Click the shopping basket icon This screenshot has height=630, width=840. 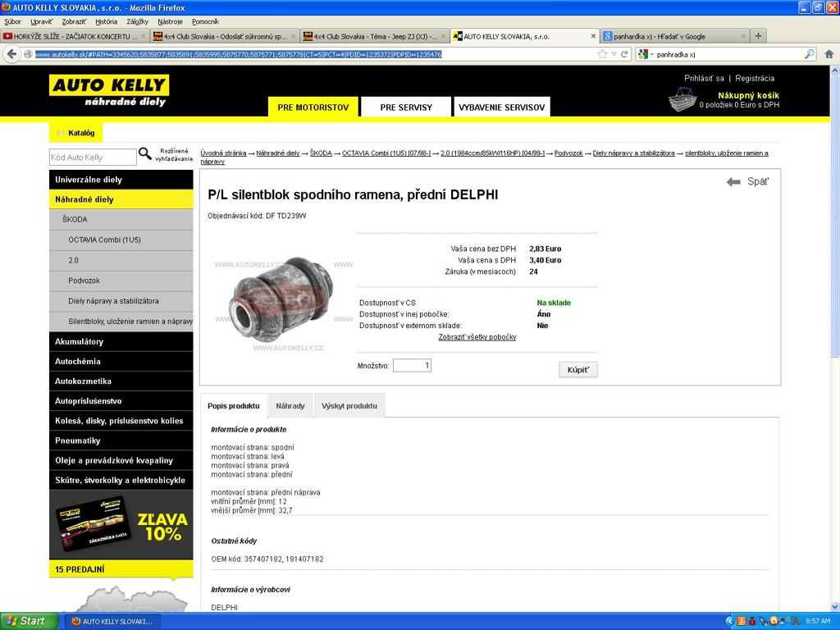tap(682, 99)
